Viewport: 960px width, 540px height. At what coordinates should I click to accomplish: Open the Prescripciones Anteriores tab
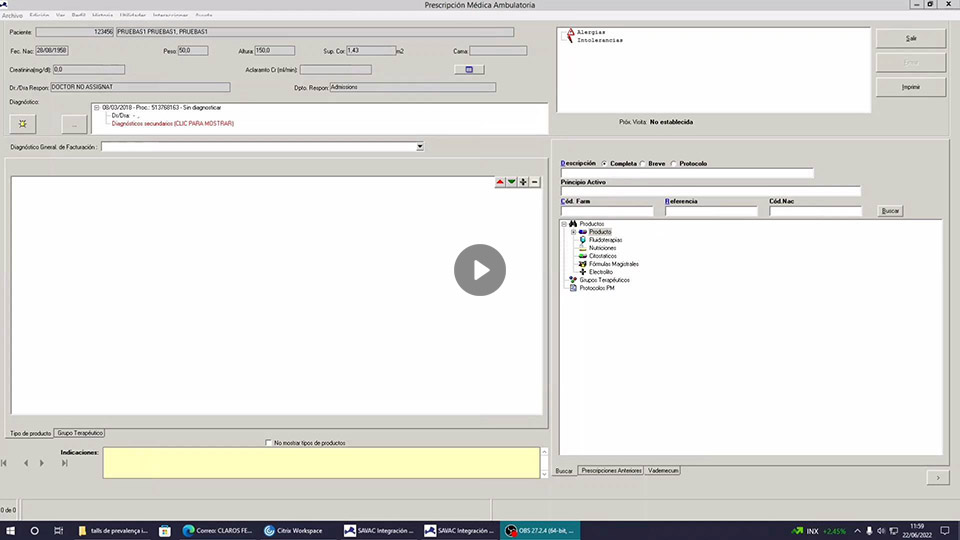point(611,470)
